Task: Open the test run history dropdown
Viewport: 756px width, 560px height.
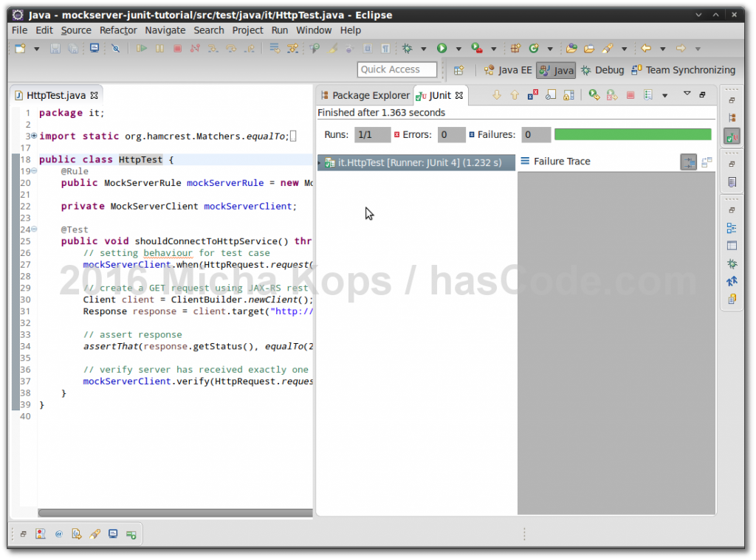Action: pos(663,95)
